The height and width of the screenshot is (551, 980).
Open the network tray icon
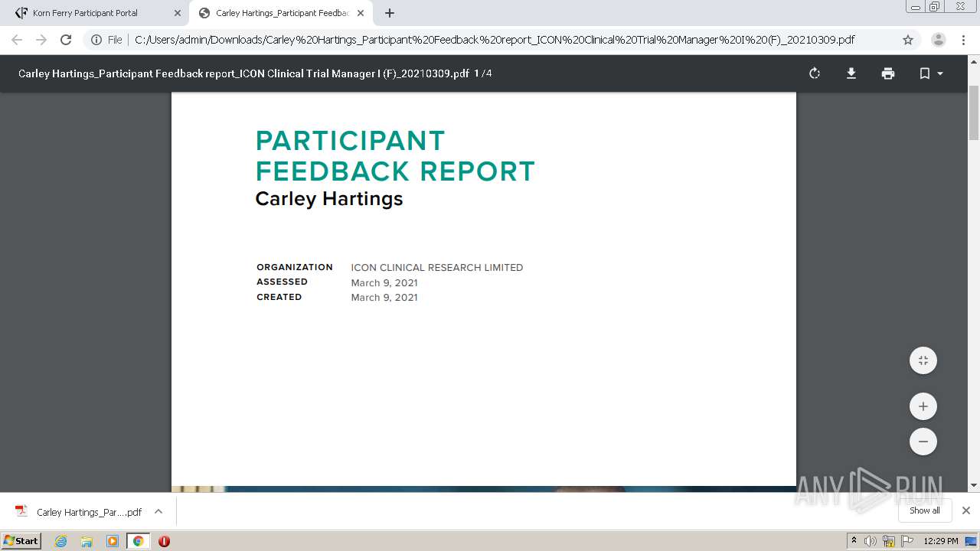tap(889, 541)
